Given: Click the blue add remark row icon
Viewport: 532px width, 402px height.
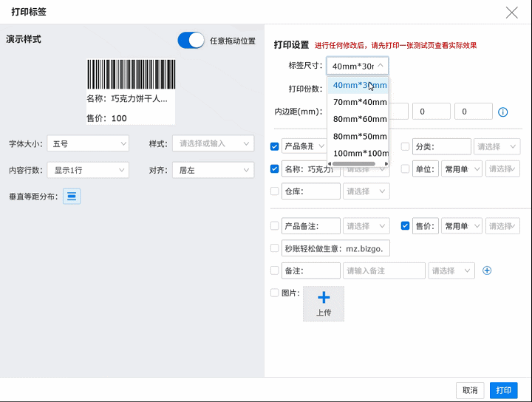Looking at the screenshot, I should click(x=487, y=270).
